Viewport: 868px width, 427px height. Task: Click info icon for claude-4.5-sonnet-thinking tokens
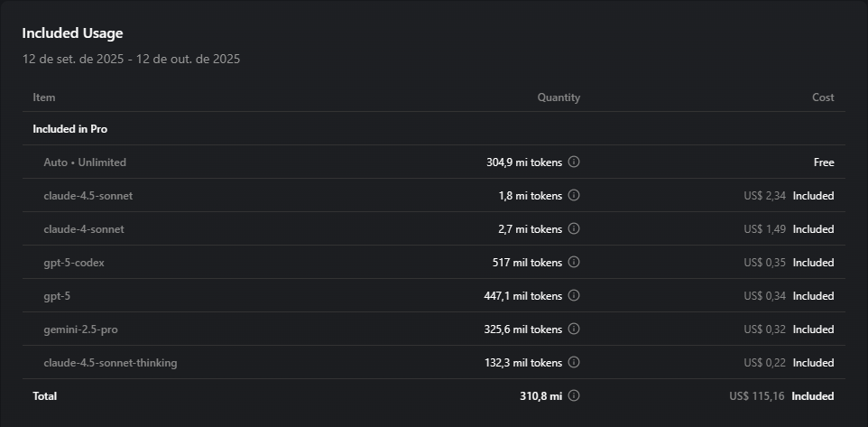[574, 363]
